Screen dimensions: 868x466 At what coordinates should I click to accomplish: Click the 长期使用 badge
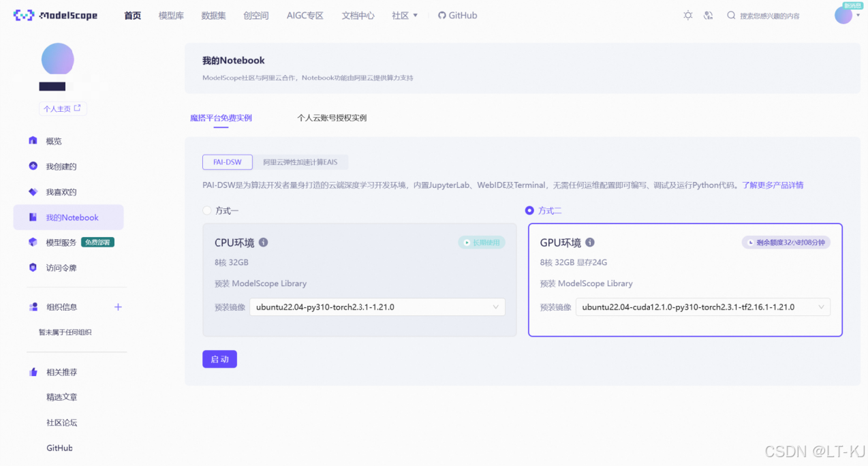pyautogui.click(x=482, y=242)
